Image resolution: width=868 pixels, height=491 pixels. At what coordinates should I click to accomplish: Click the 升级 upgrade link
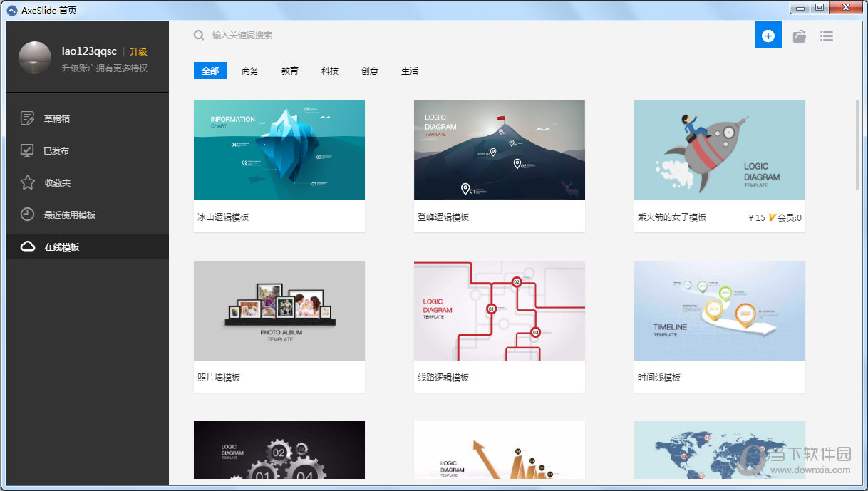click(x=138, y=51)
